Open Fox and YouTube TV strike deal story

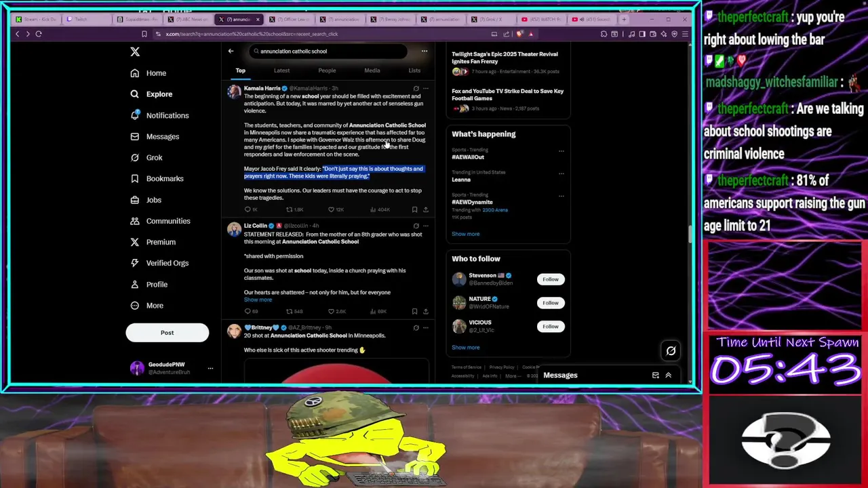pyautogui.click(x=508, y=98)
